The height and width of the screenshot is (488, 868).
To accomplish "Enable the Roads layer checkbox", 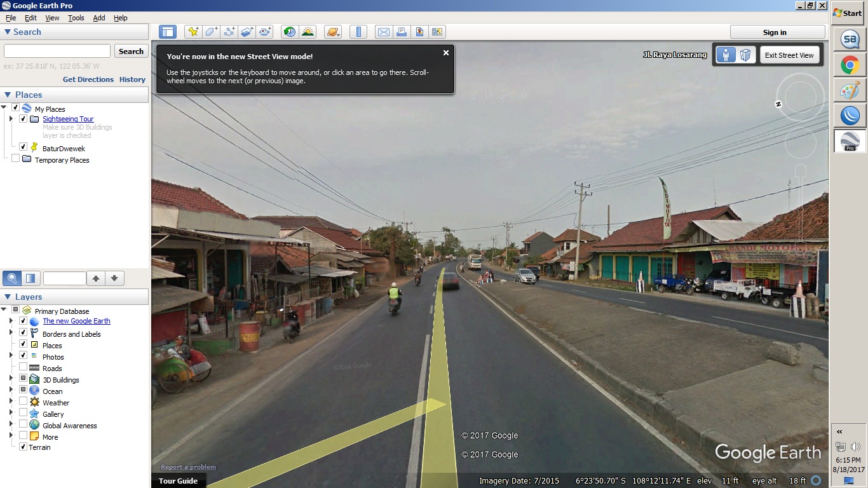I will click(x=24, y=367).
